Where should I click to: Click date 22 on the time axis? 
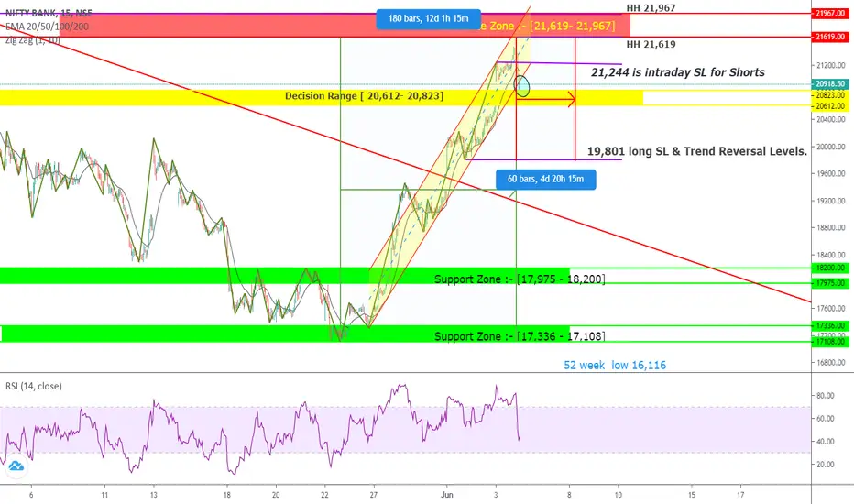324,495
